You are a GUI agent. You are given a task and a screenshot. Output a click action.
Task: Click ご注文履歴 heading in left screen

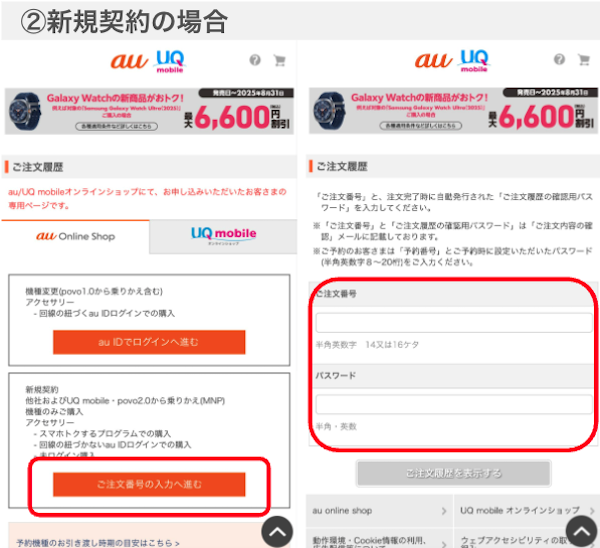[x=38, y=167]
